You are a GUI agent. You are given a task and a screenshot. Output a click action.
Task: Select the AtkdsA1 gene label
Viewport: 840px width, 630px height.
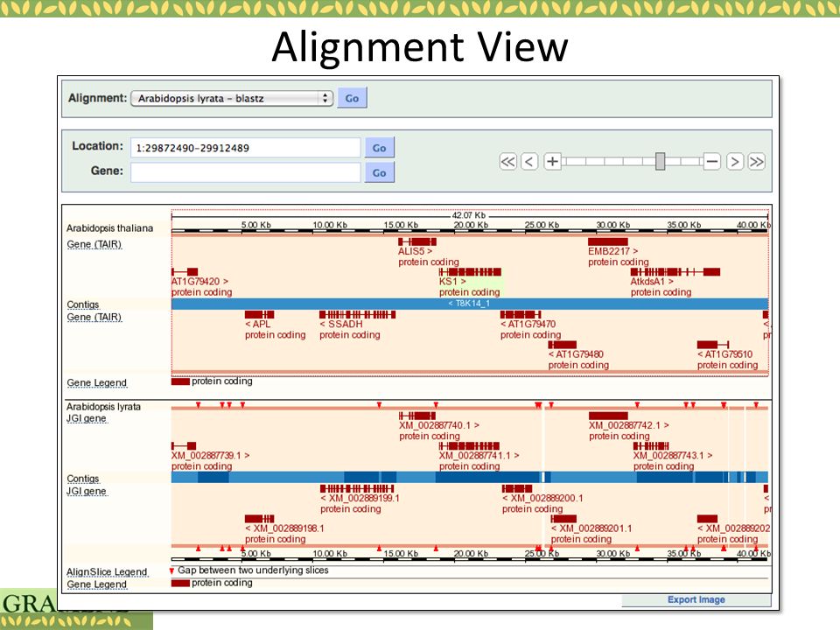652,281
